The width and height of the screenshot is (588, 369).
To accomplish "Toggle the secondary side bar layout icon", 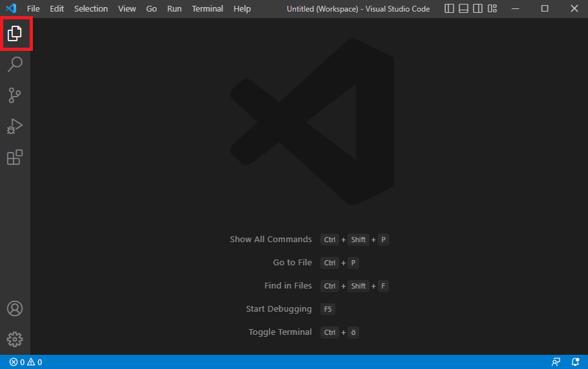I will pyautogui.click(x=478, y=8).
